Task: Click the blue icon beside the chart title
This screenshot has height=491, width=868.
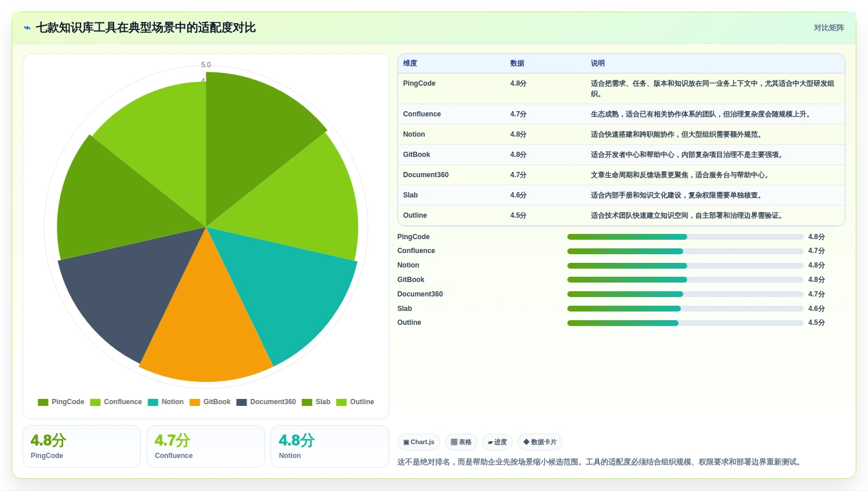Action: [27, 28]
